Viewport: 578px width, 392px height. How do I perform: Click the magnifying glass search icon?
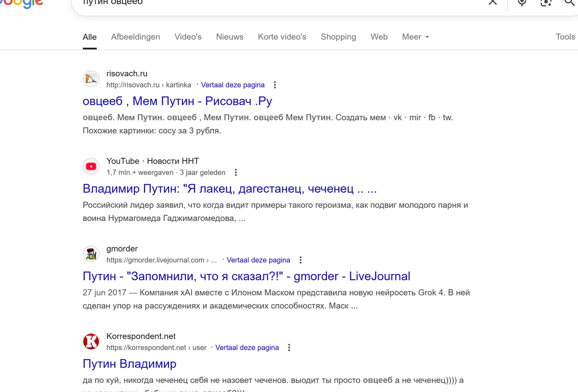click(570, 2)
